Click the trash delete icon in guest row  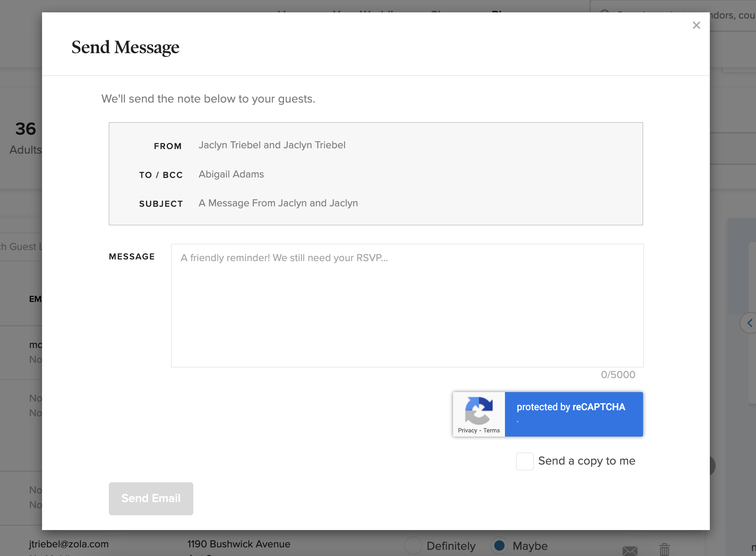664,549
